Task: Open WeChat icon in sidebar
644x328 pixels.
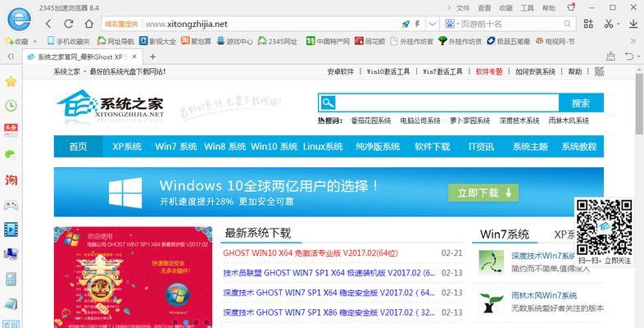Action: (11, 154)
